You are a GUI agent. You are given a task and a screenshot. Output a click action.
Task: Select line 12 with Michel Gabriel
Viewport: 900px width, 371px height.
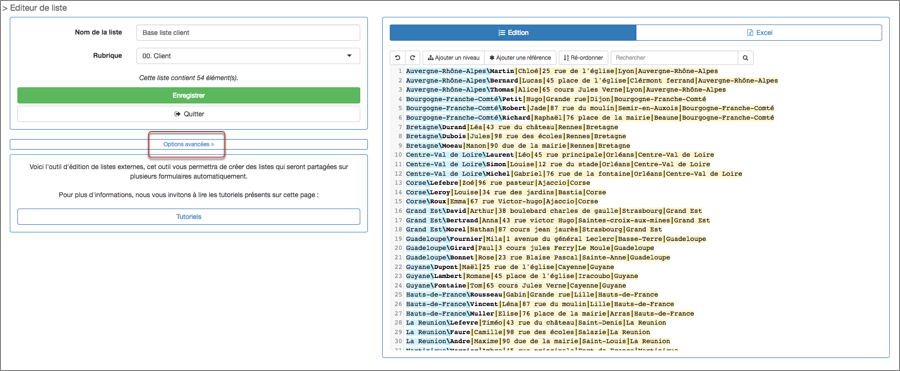point(574,173)
